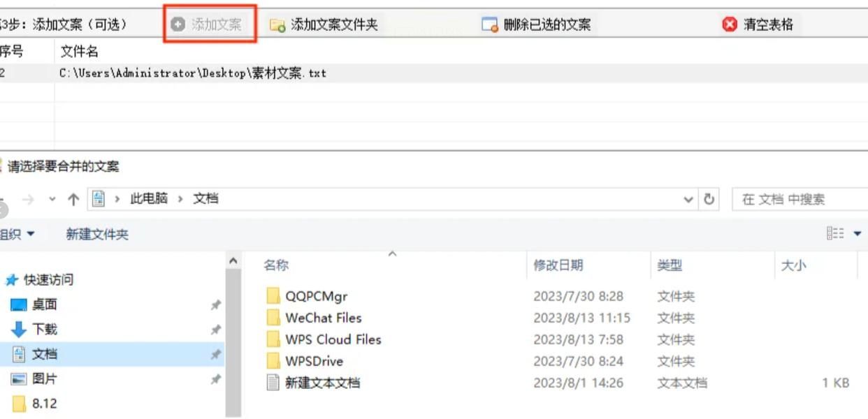Sort by the 修改日期 column header
This screenshot has width=868, height=419.
coord(558,265)
